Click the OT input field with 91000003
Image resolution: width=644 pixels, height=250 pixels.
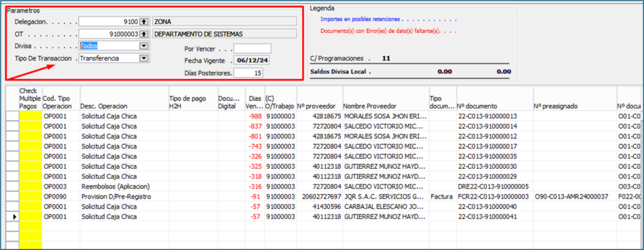109,34
